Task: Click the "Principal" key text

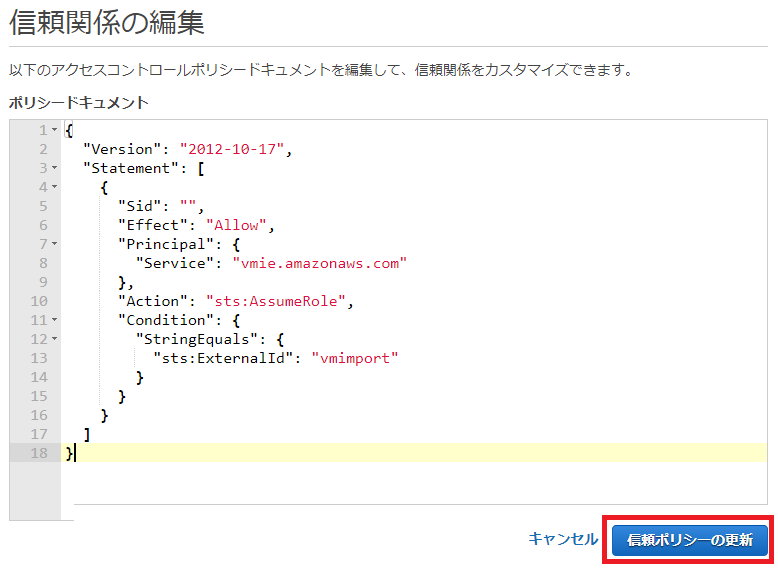Action: (166, 244)
